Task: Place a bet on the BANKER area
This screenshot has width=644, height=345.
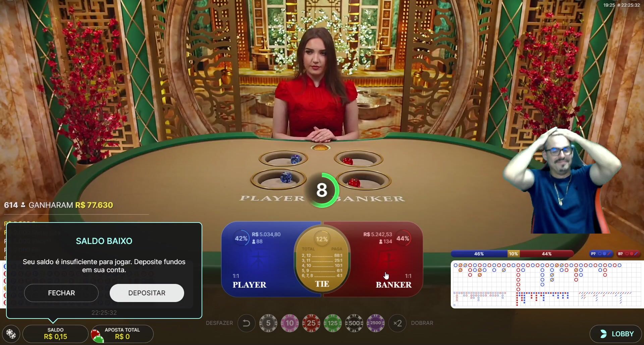Action: click(x=386, y=259)
